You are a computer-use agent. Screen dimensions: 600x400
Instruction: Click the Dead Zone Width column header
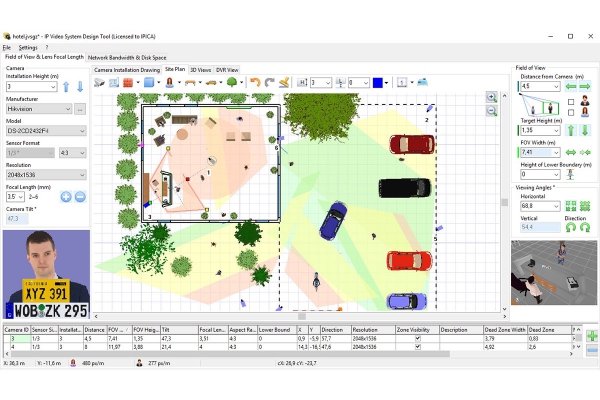point(505,330)
